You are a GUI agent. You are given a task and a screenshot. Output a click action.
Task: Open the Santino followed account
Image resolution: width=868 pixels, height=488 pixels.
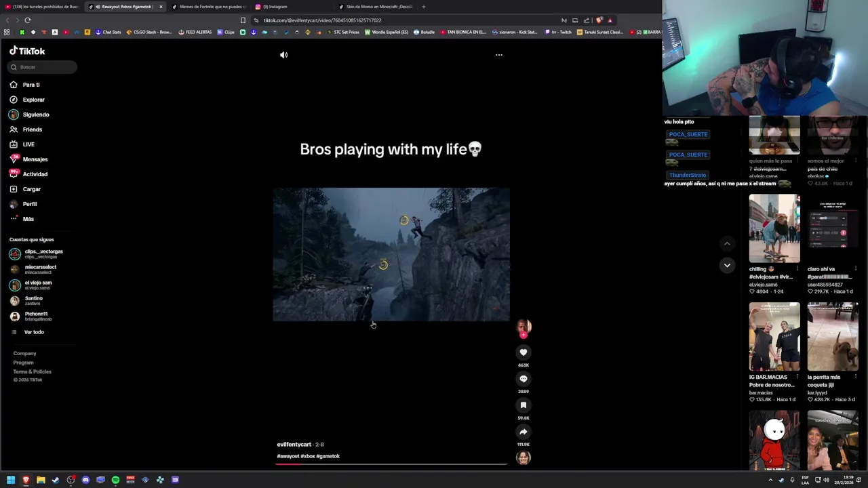(x=34, y=301)
